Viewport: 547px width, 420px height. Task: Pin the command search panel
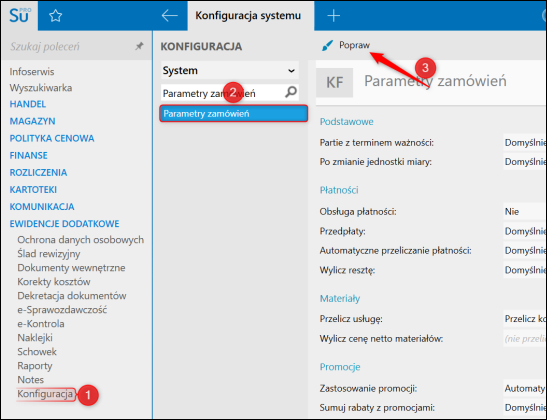139,46
